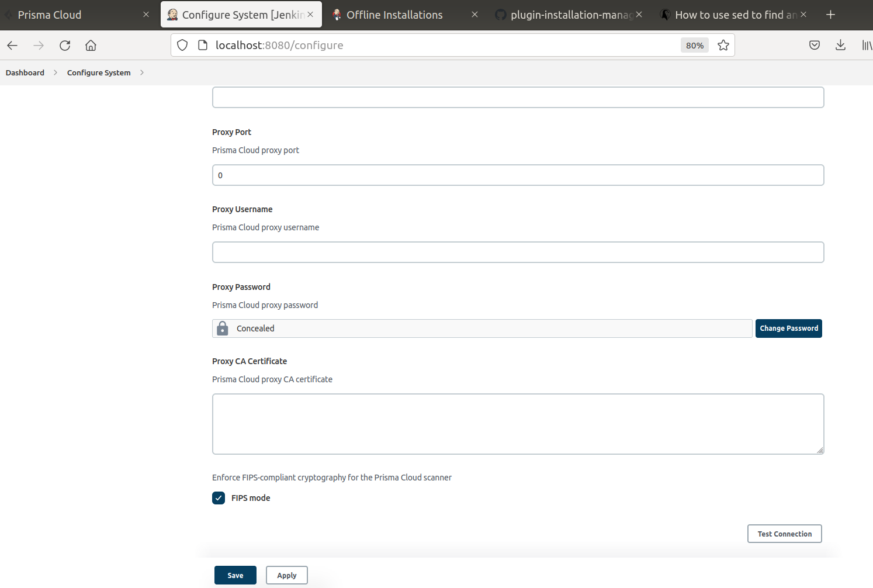Click the 'Prisma Cloud proxy port' description
The image size is (873, 588).
pos(255,150)
